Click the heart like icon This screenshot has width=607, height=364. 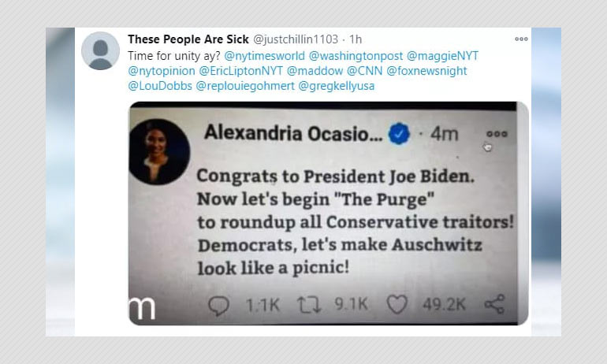(397, 304)
